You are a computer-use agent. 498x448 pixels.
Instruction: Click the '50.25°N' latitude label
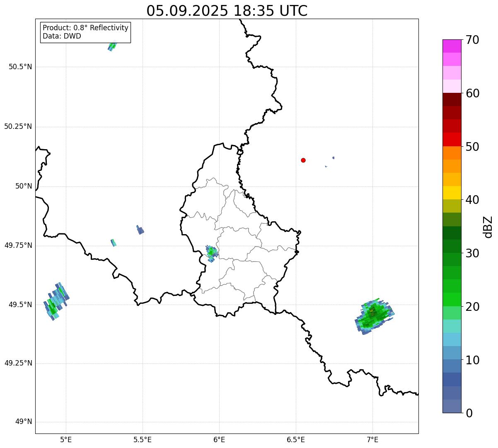pyautogui.click(x=18, y=126)
